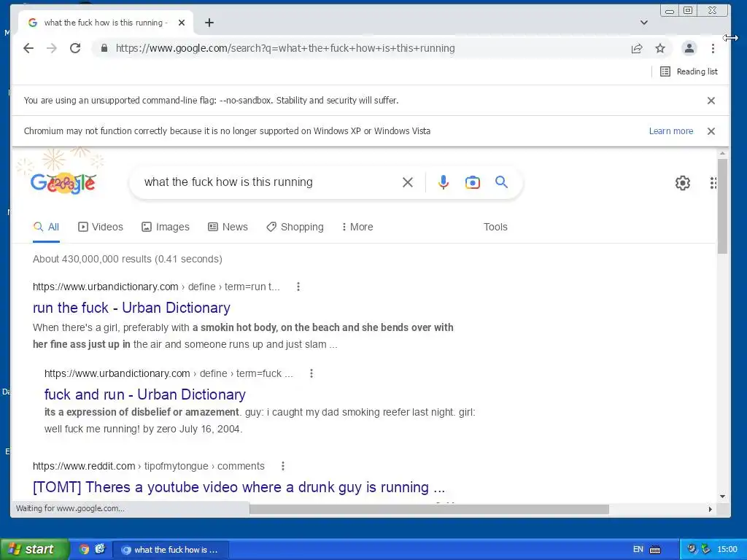The height and width of the screenshot is (560, 747).
Task: Open the Reading list
Action: pyautogui.click(x=689, y=71)
